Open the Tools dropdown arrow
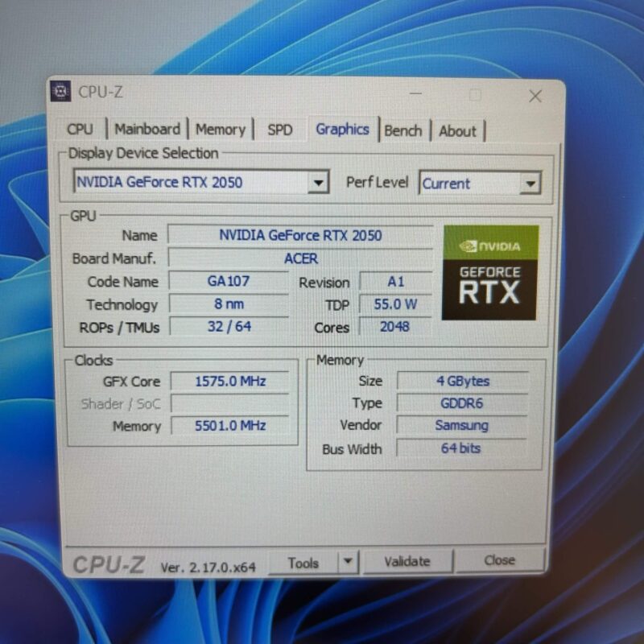 pyautogui.click(x=348, y=561)
